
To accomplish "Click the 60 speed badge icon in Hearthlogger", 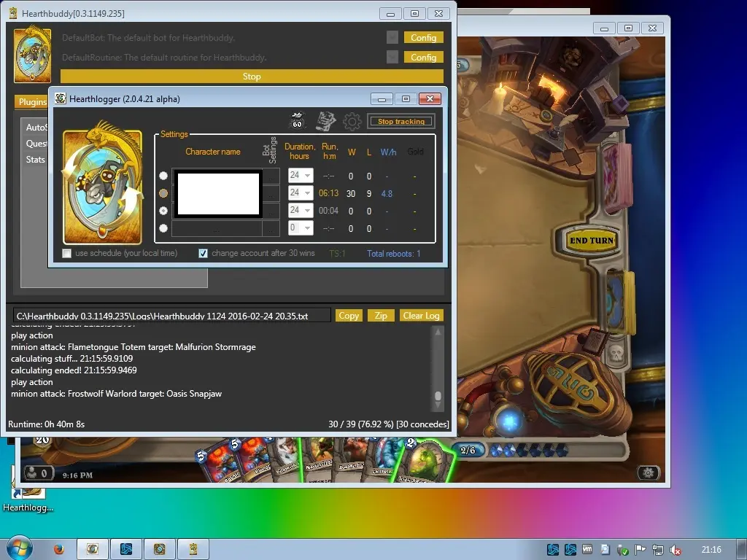I will click(x=298, y=121).
